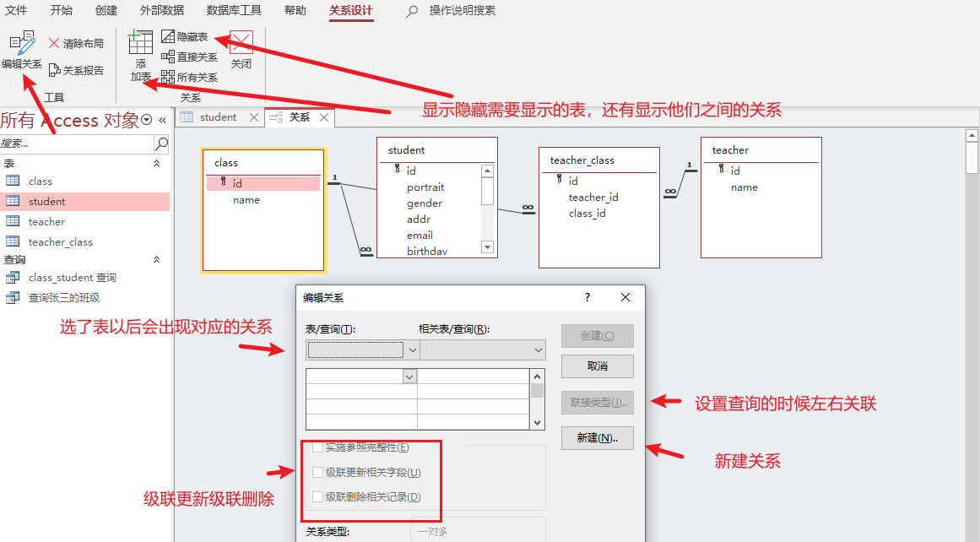Click the 关系 tab icon
This screenshot has width=980, height=542.
tap(276, 117)
